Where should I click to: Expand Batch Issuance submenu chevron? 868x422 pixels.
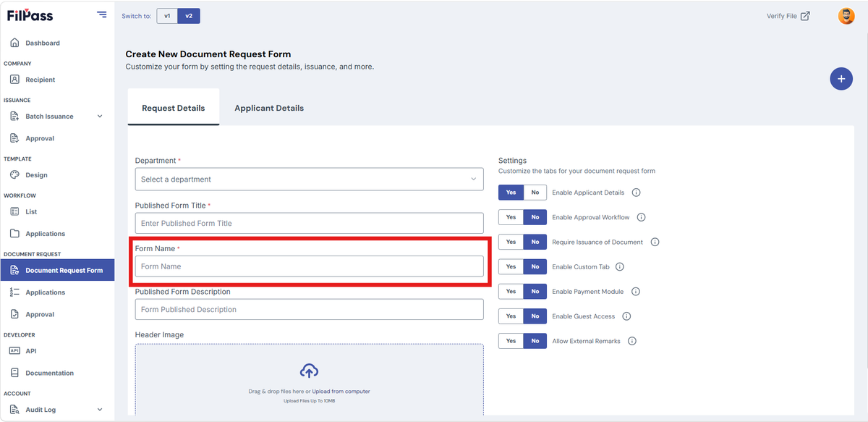tap(100, 116)
